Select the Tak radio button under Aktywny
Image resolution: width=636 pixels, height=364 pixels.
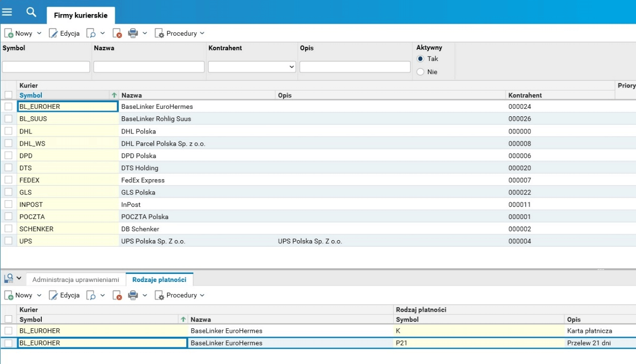[x=420, y=58]
